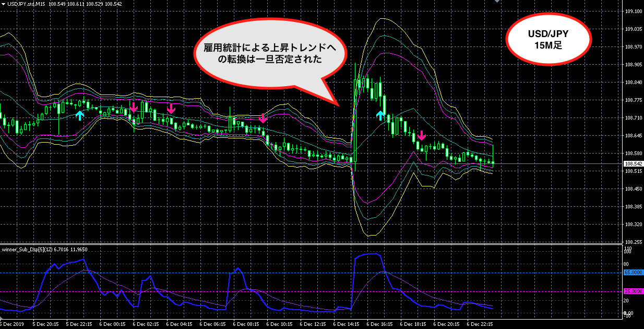Click the 6 Dec 02:15 time label
Image resolution: width=644 pixels, height=329 pixels.
[146, 324]
